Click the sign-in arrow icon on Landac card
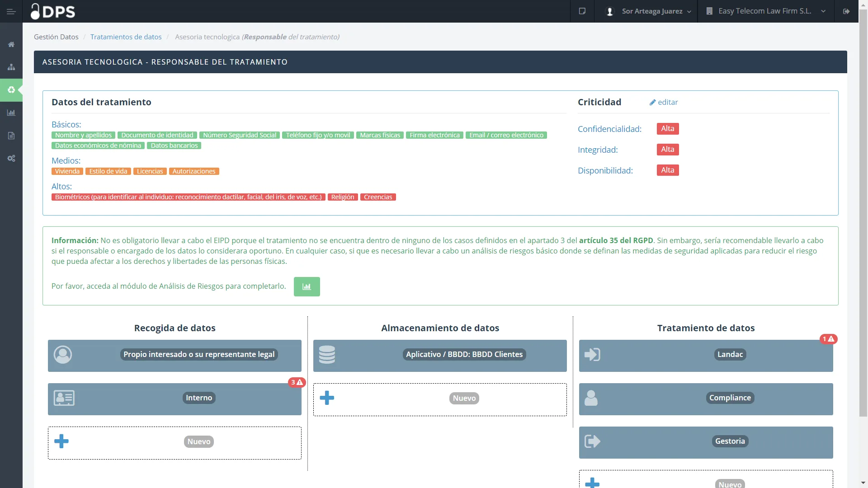Screen dimensions: 868x488 point(592,355)
